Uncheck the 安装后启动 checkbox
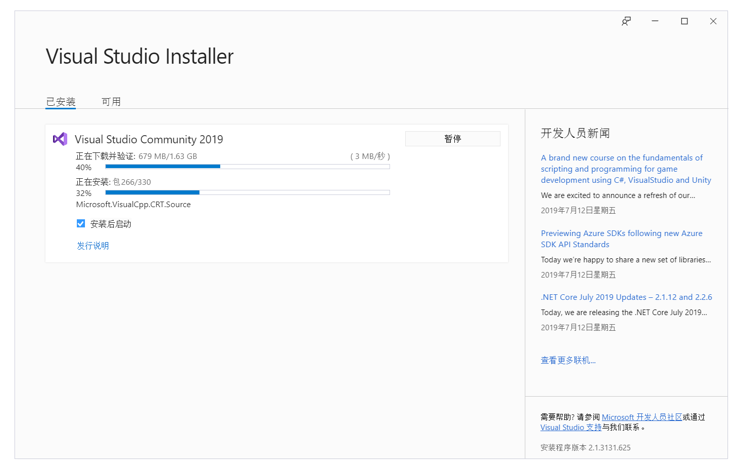The height and width of the screenshot is (475, 741). (81, 224)
